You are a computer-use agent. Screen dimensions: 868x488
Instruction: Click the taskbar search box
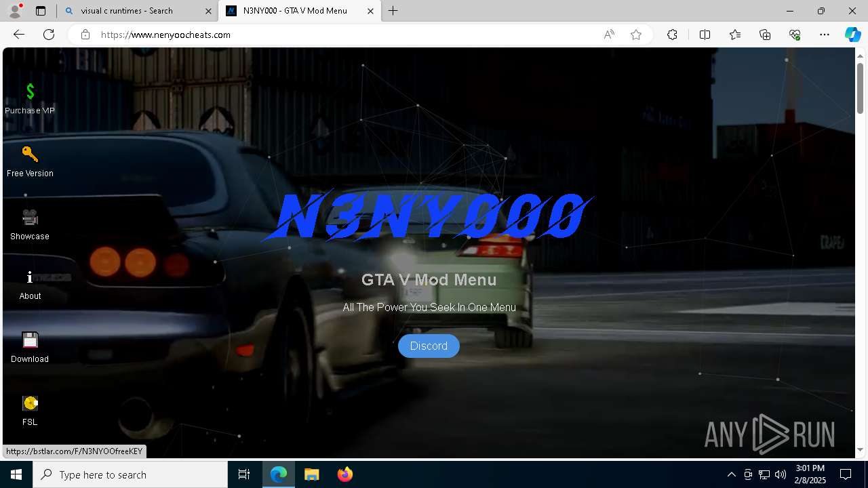tap(130, 474)
